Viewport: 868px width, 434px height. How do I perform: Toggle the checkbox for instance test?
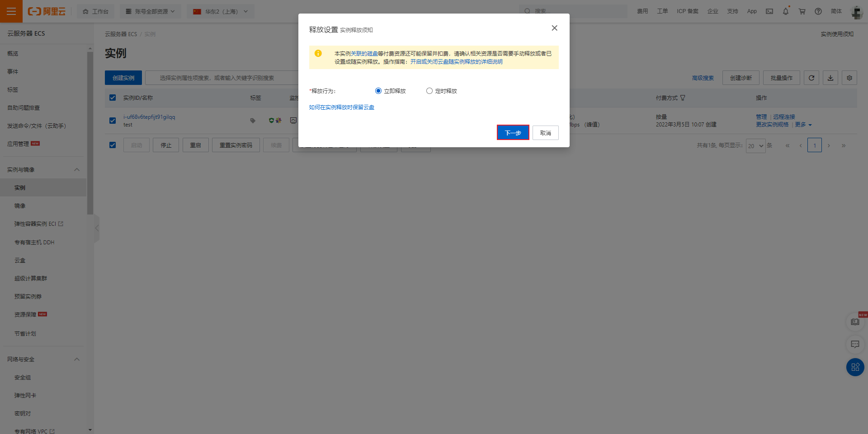click(x=113, y=121)
